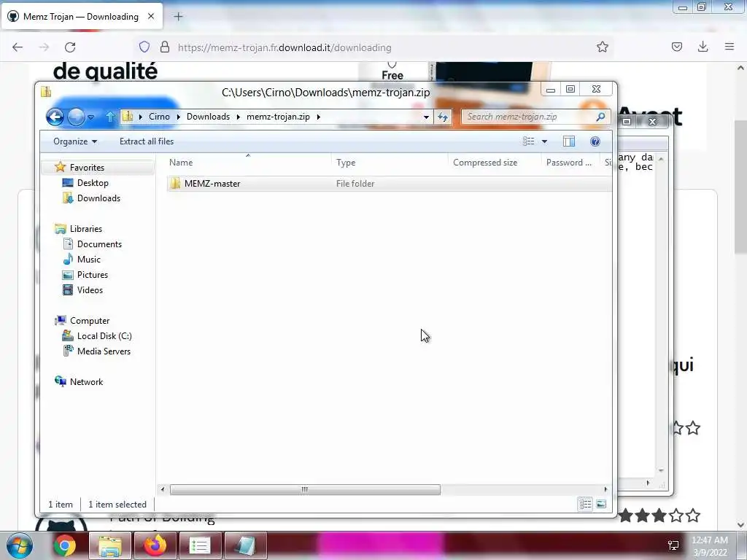
Task: Select Network in the navigation pane
Action: 86,382
